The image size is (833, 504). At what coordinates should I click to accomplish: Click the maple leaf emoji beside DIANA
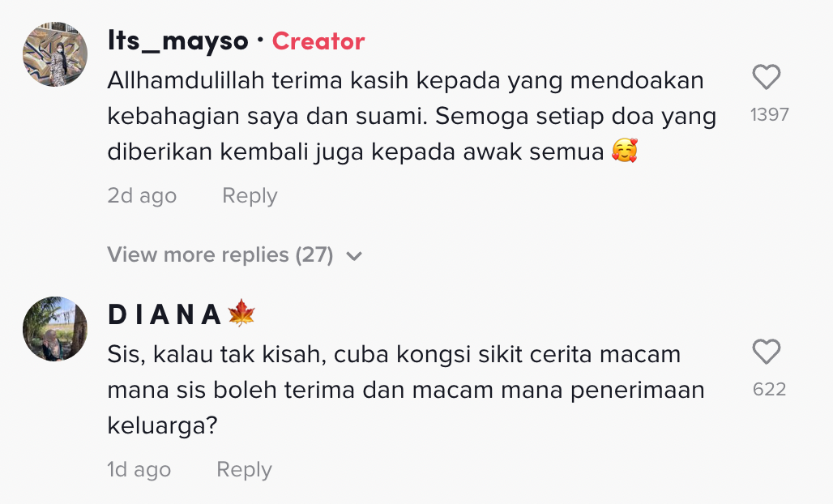click(241, 314)
